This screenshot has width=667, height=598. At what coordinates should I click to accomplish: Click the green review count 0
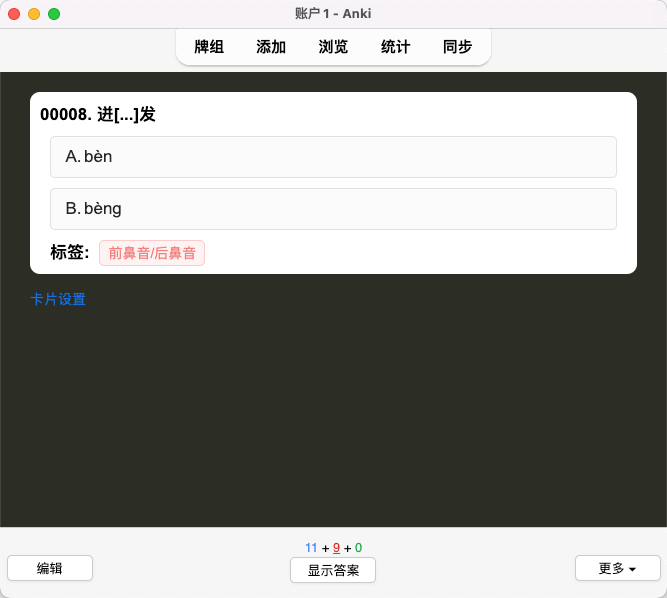(x=358, y=547)
